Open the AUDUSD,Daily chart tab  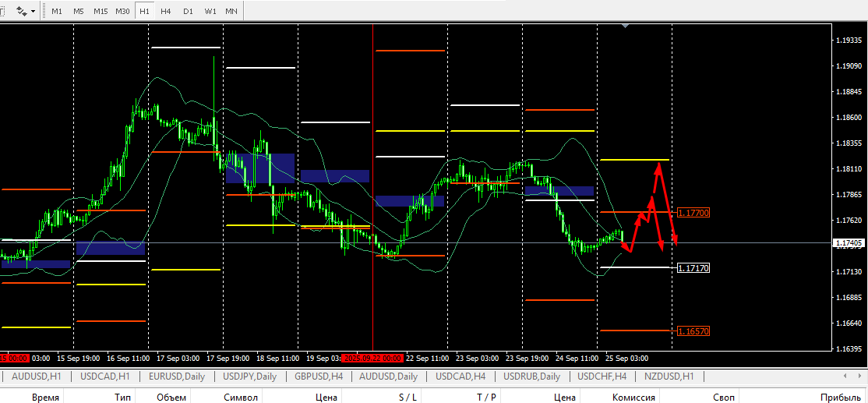[x=389, y=376]
